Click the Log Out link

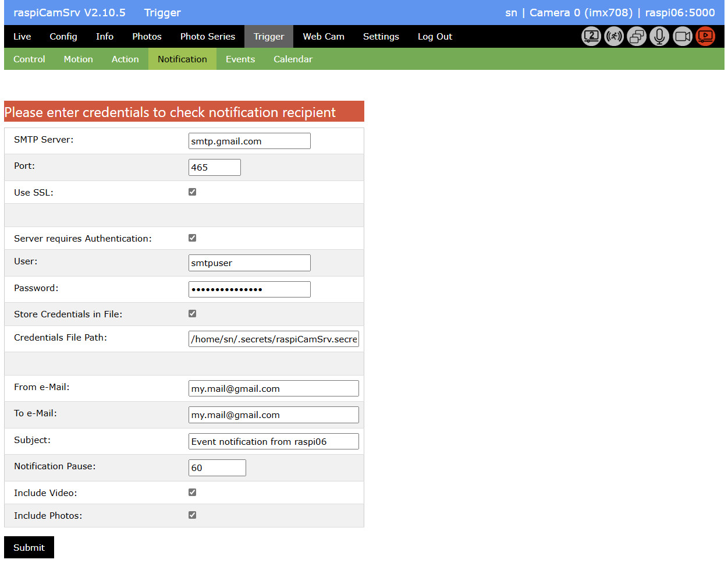(x=435, y=37)
